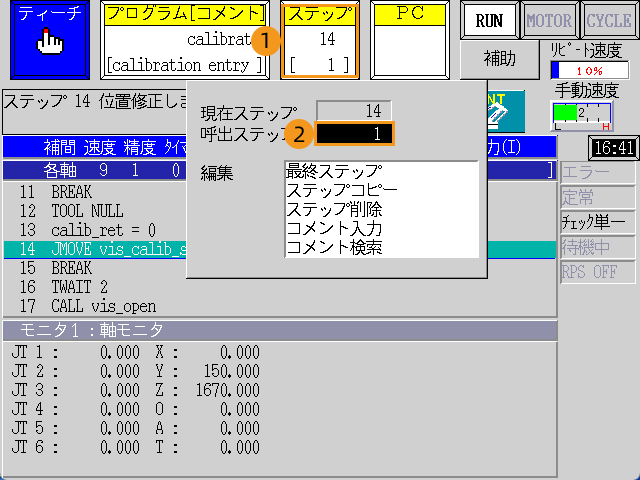The width and height of the screenshot is (640, 480).
Task: Click the モニタ1：軸モニタ title bar
Action: click(280, 330)
